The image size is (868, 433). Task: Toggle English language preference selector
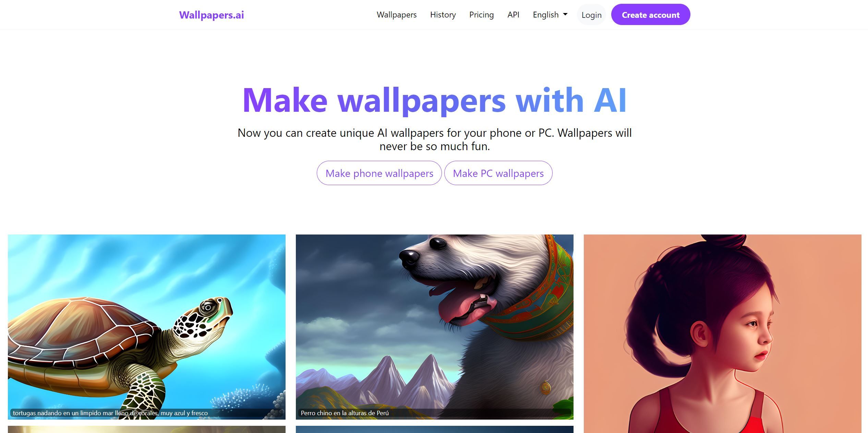point(550,14)
